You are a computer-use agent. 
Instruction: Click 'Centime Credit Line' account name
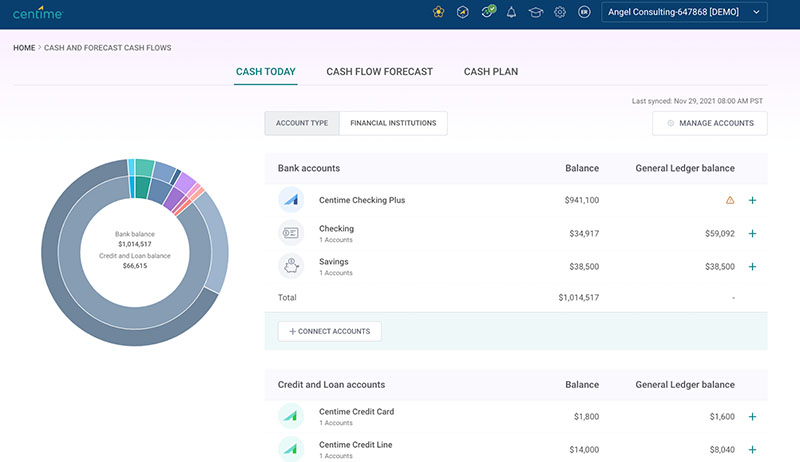coord(356,445)
